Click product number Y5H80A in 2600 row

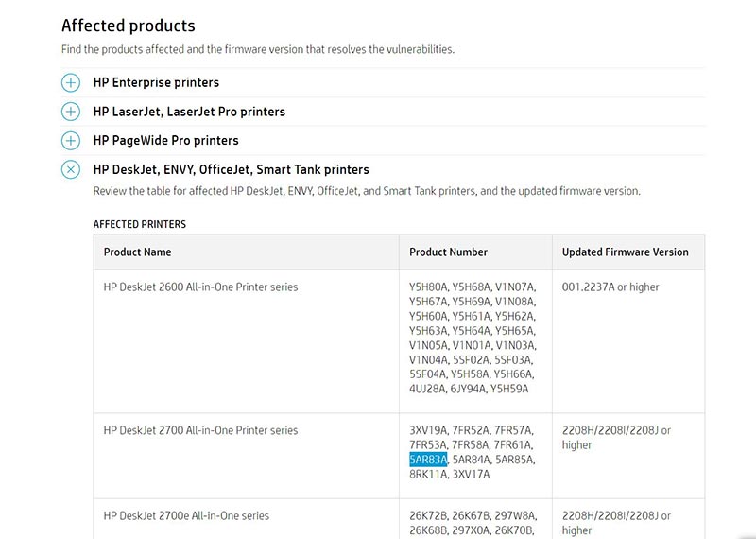click(x=428, y=287)
